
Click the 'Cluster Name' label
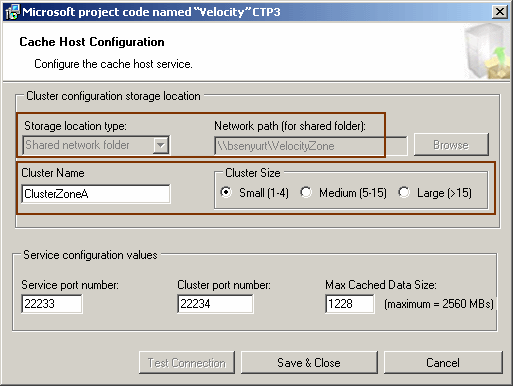click(53, 173)
